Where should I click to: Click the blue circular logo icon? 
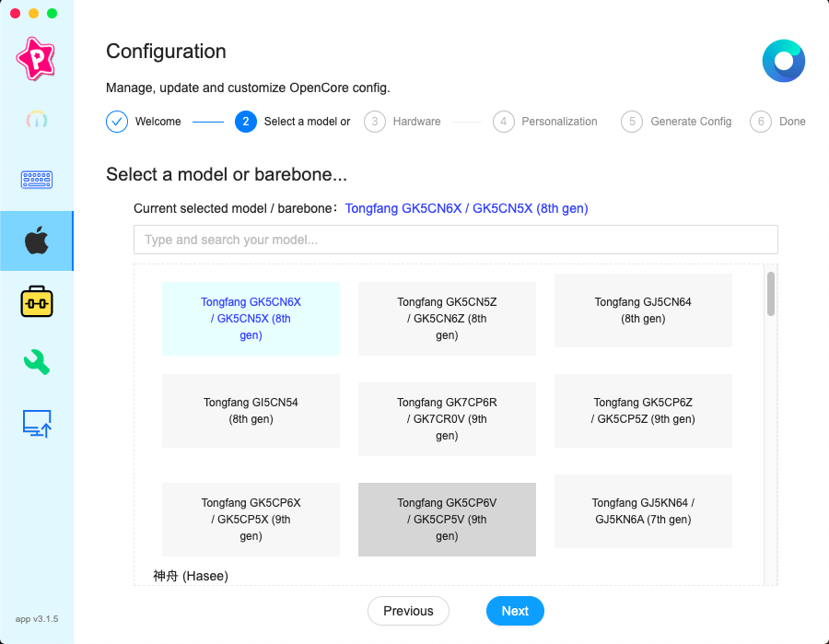tap(783, 62)
